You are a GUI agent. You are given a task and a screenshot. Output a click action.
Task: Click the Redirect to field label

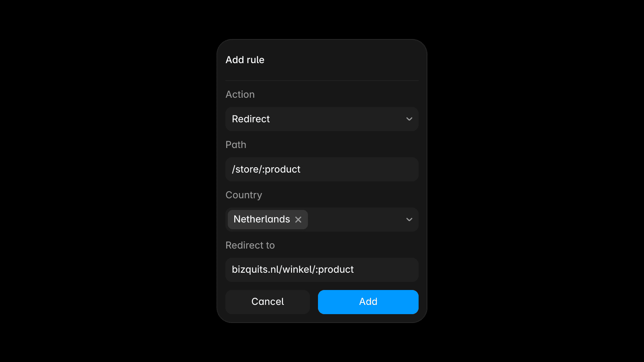250,245
